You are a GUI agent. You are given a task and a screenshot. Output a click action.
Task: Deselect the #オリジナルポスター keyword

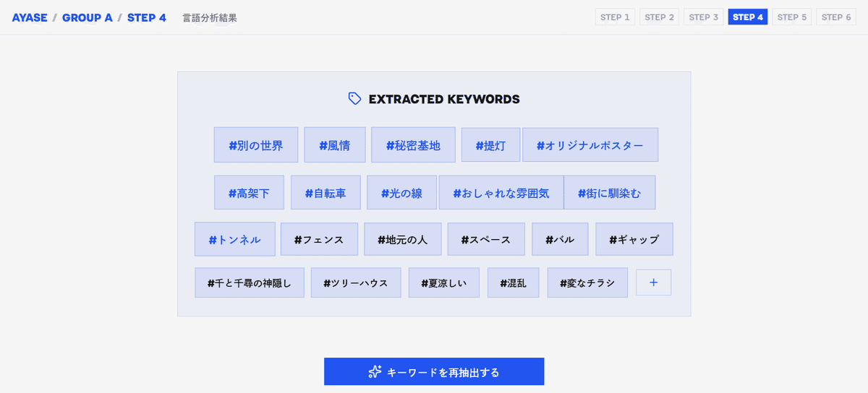tap(590, 145)
